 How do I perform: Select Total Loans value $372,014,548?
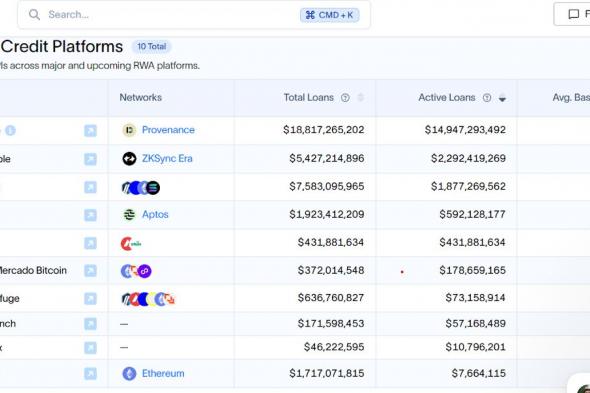(331, 270)
